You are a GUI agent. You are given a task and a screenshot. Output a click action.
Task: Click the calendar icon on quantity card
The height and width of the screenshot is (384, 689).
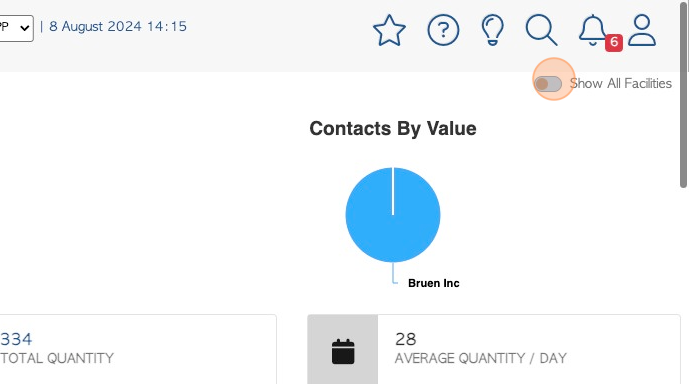(x=343, y=351)
